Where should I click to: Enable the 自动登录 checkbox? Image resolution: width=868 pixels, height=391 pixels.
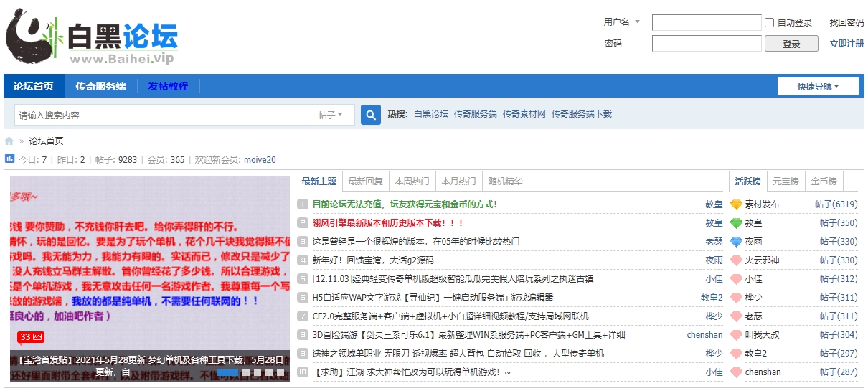pyautogui.click(x=770, y=23)
